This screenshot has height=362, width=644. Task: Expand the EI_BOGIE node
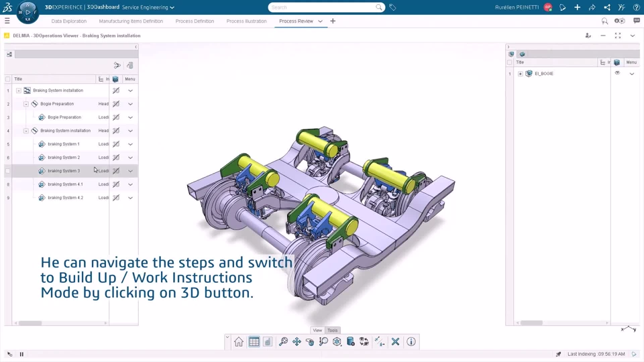click(521, 74)
